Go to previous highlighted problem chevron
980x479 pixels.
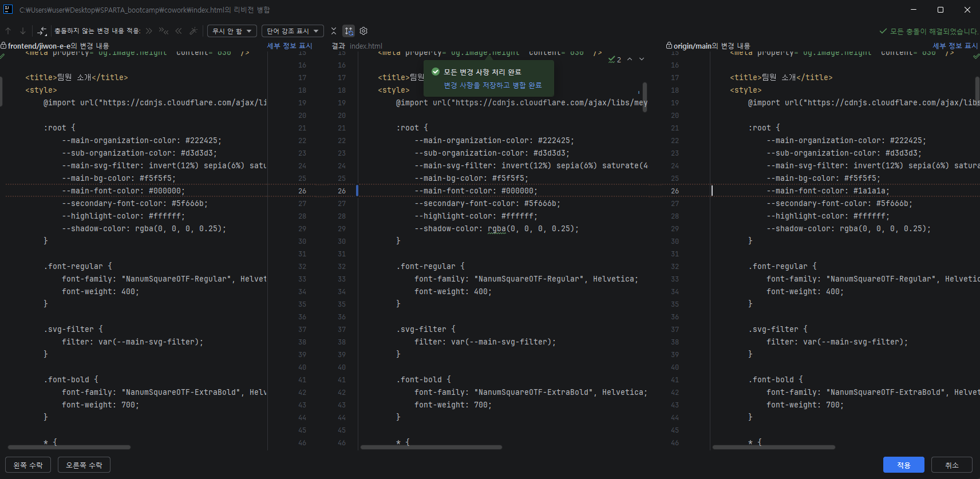click(630, 59)
